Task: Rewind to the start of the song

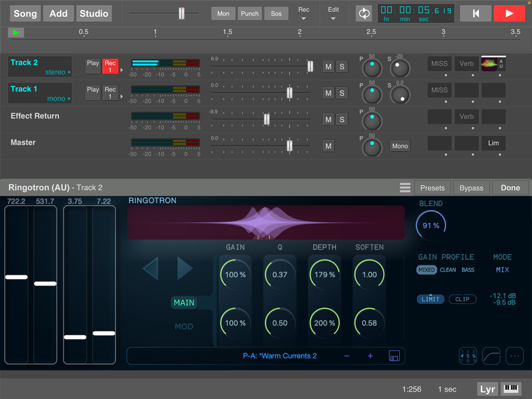Action: click(475, 14)
